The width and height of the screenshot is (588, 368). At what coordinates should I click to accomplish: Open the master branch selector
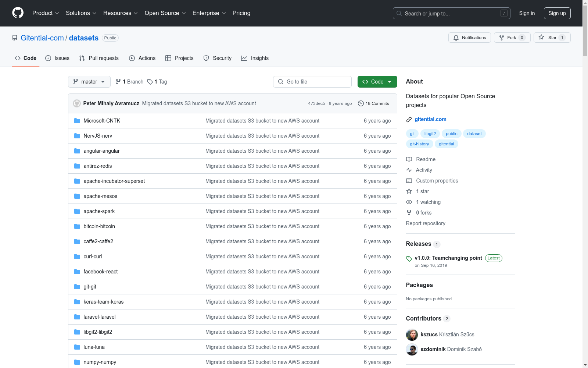89,82
